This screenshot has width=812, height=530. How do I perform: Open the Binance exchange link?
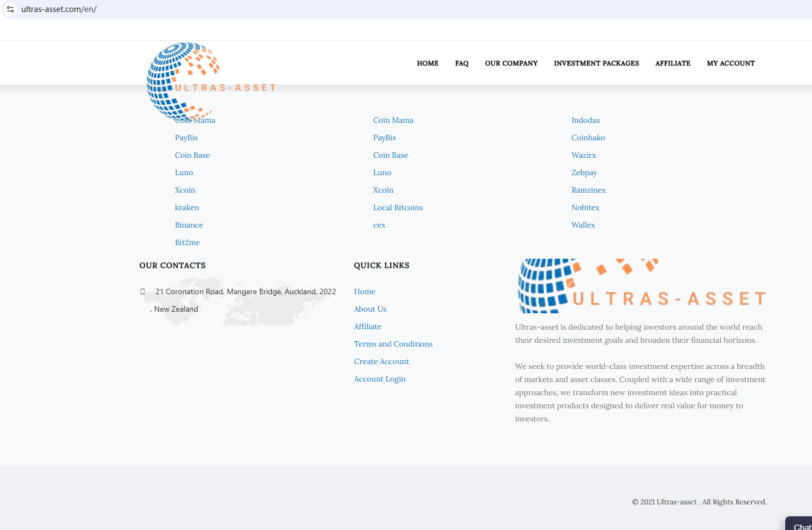[x=189, y=225]
